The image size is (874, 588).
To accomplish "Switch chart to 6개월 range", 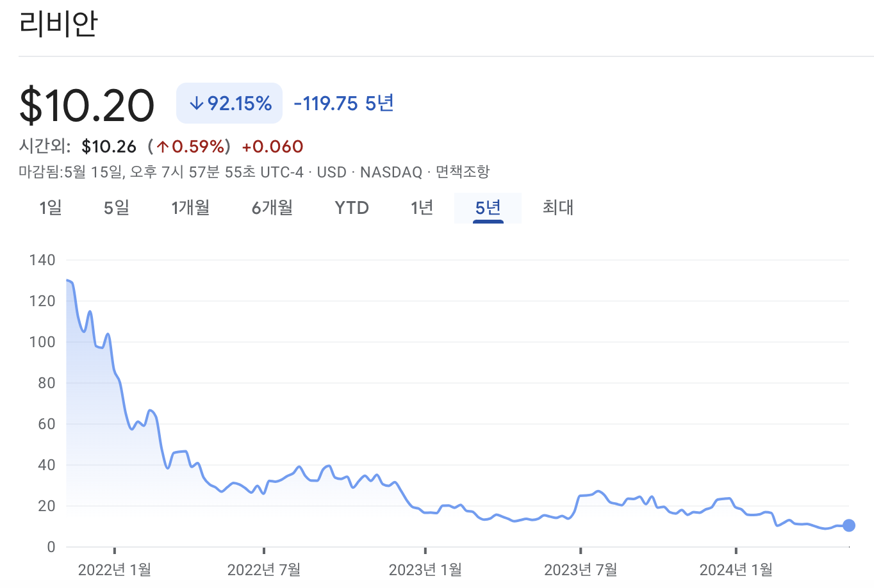I will click(272, 208).
